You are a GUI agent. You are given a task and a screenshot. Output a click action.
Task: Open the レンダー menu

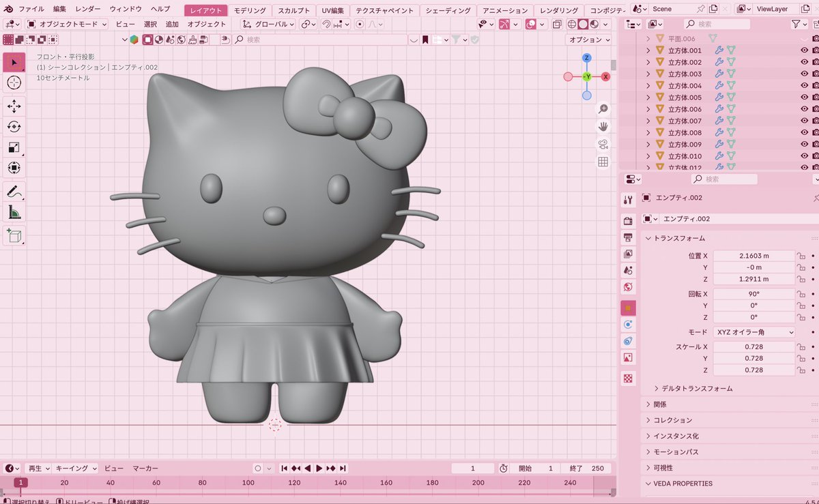88,10
